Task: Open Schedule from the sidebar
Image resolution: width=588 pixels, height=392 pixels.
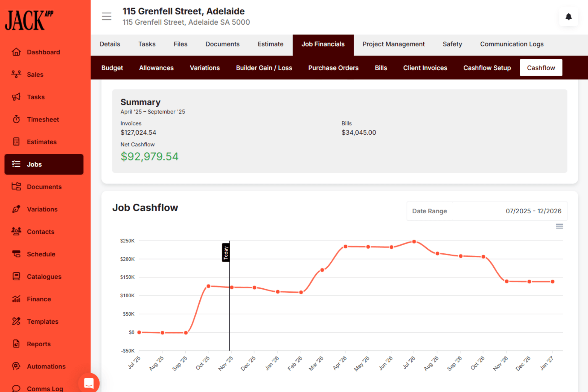Action: point(41,254)
